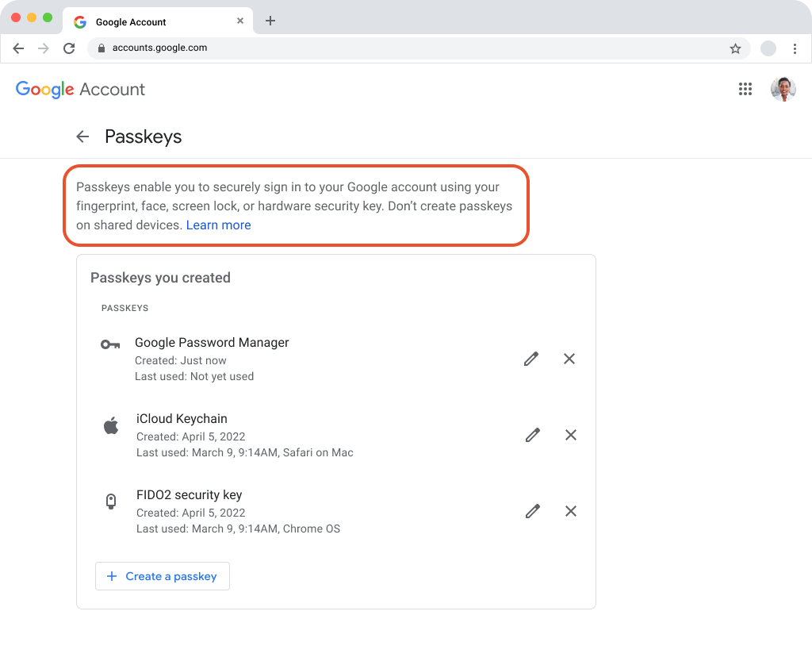
Task: Open the Learn more link
Action: (218, 225)
